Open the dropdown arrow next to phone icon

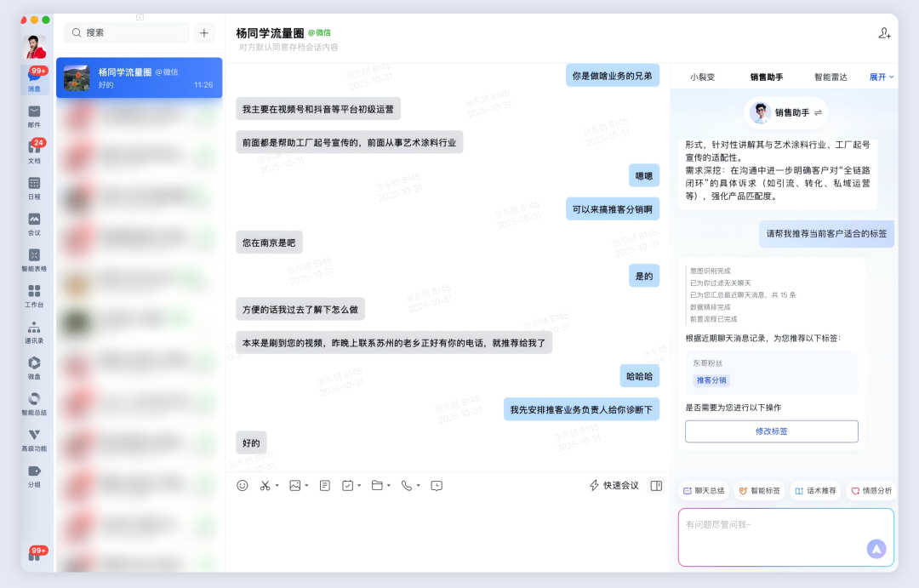pos(420,485)
